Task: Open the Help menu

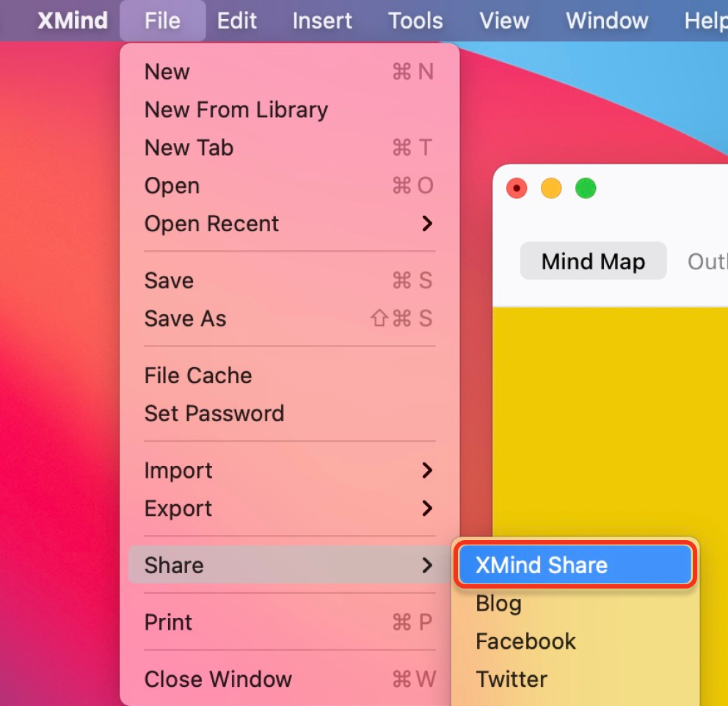Action: pyautogui.click(x=706, y=21)
